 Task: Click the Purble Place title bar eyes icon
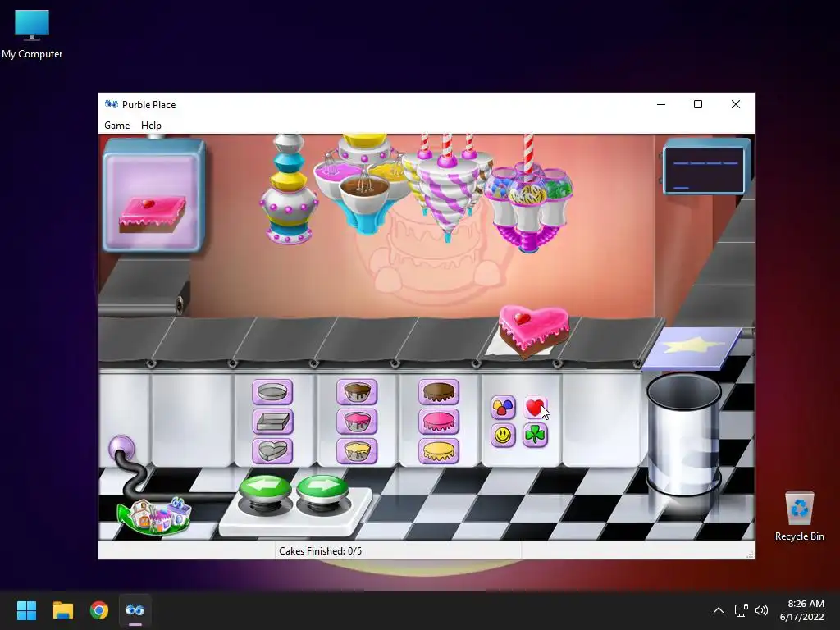click(x=112, y=104)
